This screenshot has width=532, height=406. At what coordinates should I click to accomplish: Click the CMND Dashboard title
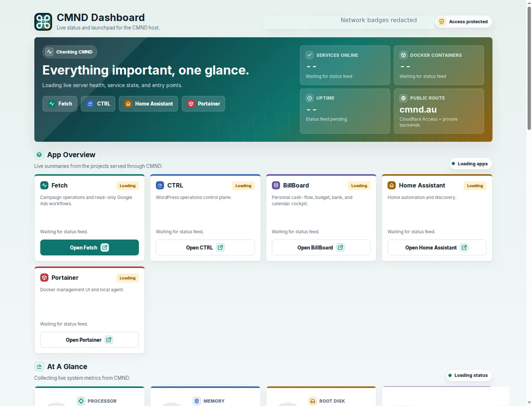point(100,18)
